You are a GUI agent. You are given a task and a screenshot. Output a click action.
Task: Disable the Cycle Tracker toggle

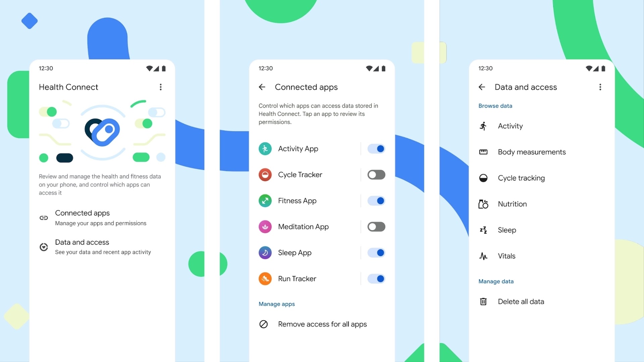point(376,174)
